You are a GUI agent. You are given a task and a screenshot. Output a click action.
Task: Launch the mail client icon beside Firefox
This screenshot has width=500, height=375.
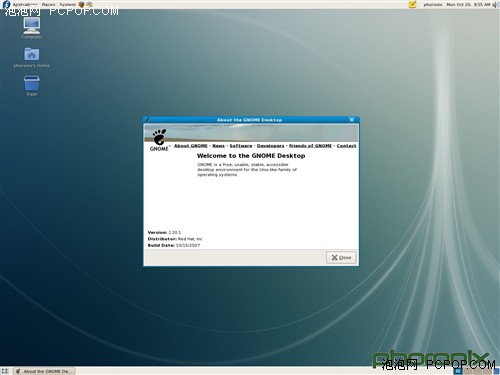pyautogui.click(x=89, y=4)
